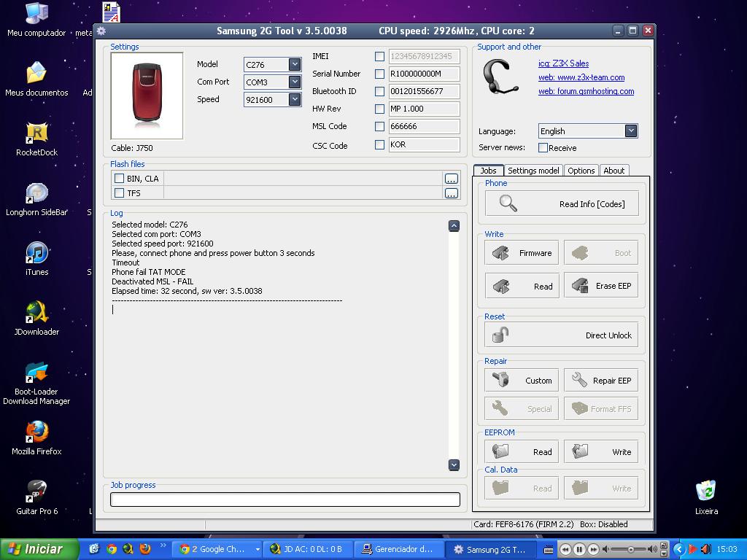The width and height of the screenshot is (747, 560).
Task: Click the MSL Code input field
Action: (x=424, y=126)
